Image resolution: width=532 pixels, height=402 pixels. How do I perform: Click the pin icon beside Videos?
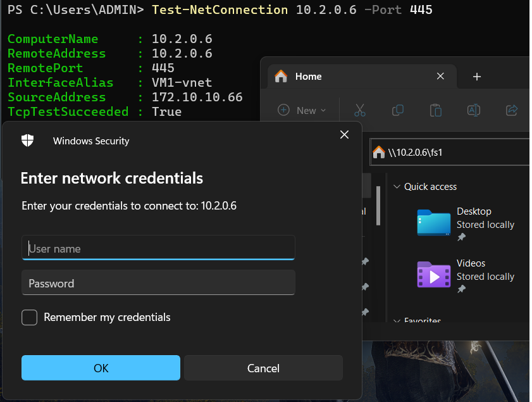(x=461, y=289)
